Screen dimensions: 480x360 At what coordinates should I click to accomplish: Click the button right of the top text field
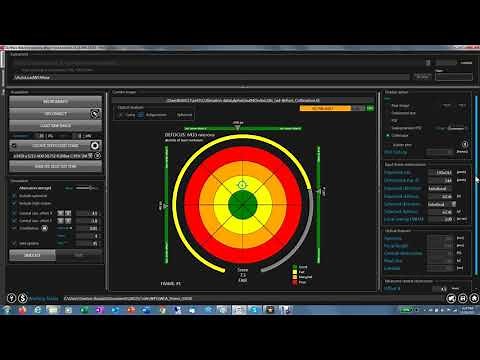coord(422,77)
